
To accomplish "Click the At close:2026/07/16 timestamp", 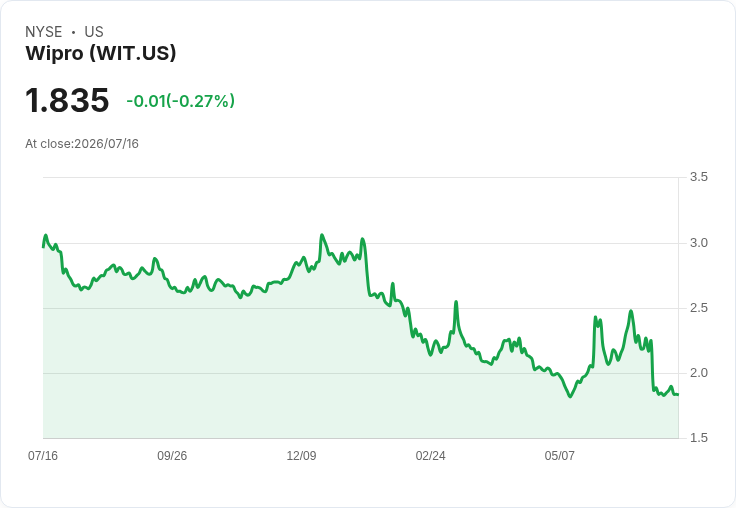I will tap(82, 144).
